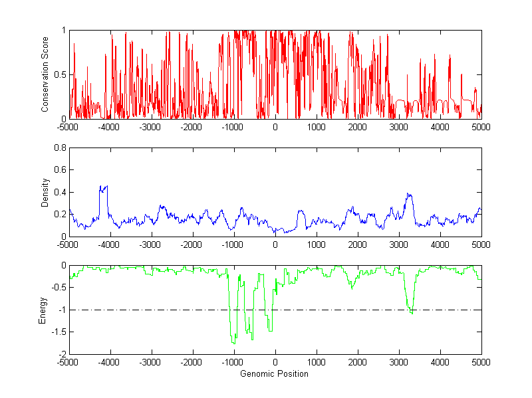Click the 0.6 tick label on Density axis

point(59,170)
